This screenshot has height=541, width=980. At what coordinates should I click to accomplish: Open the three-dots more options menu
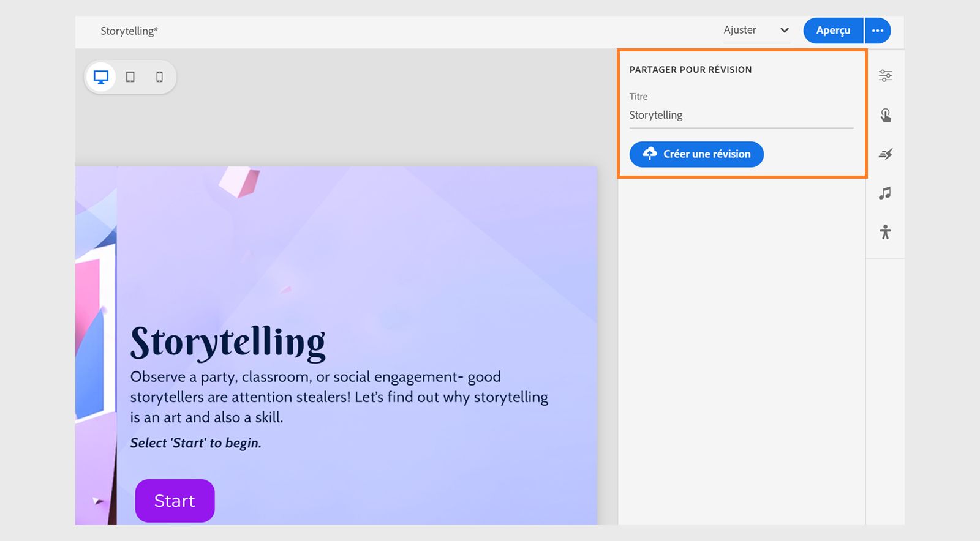878,31
